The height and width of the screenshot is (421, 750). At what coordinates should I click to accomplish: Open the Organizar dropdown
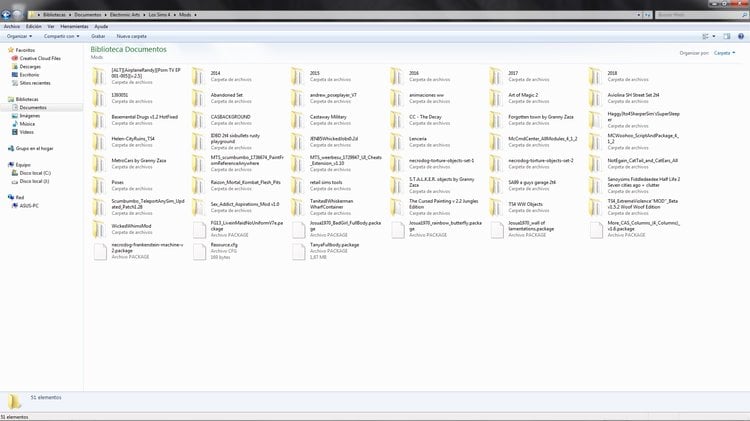[20, 36]
